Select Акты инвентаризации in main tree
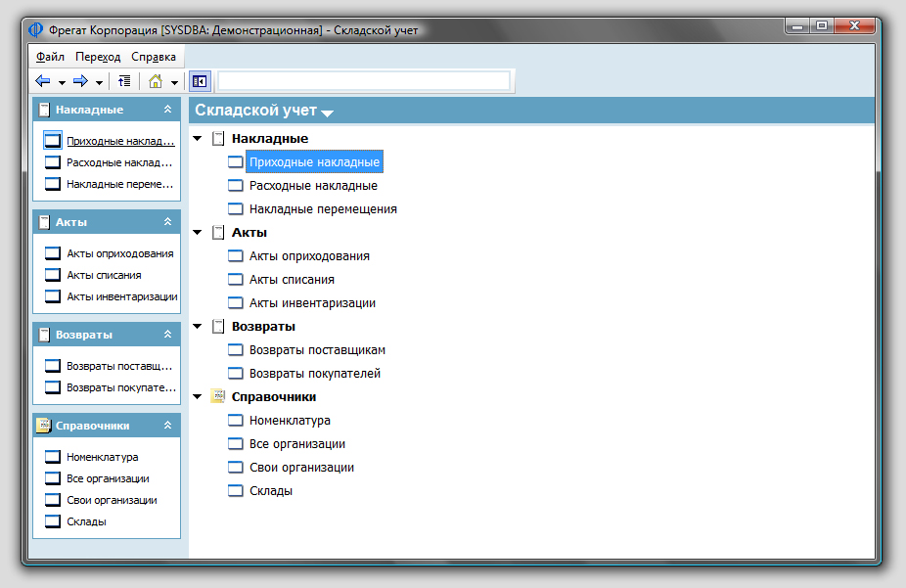The height and width of the screenshot is (588, 906). click(312, 302)
